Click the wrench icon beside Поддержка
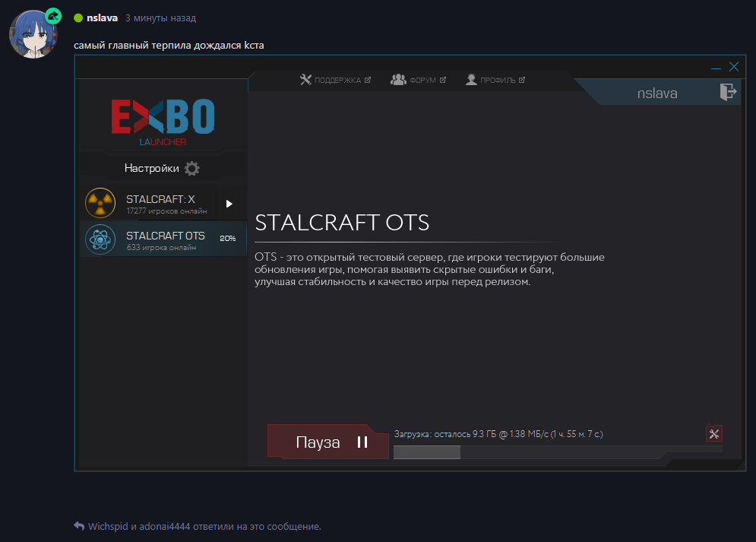Image resolution: width=756 pixels, height=542 pixels. pyautogui.click(x=305, y=80)
